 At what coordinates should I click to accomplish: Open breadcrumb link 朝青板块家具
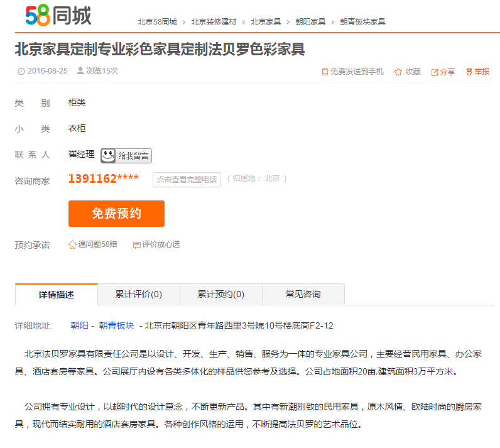coord(362,22)
